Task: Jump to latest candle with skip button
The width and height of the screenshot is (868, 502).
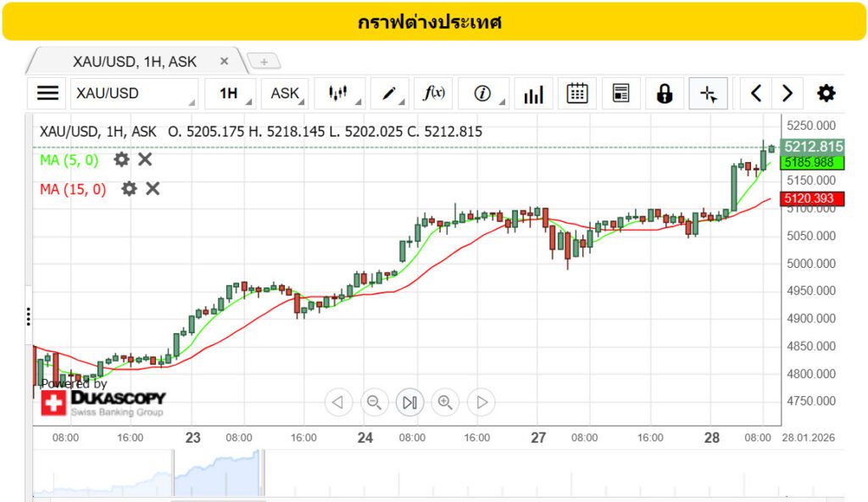Action: 409,402
